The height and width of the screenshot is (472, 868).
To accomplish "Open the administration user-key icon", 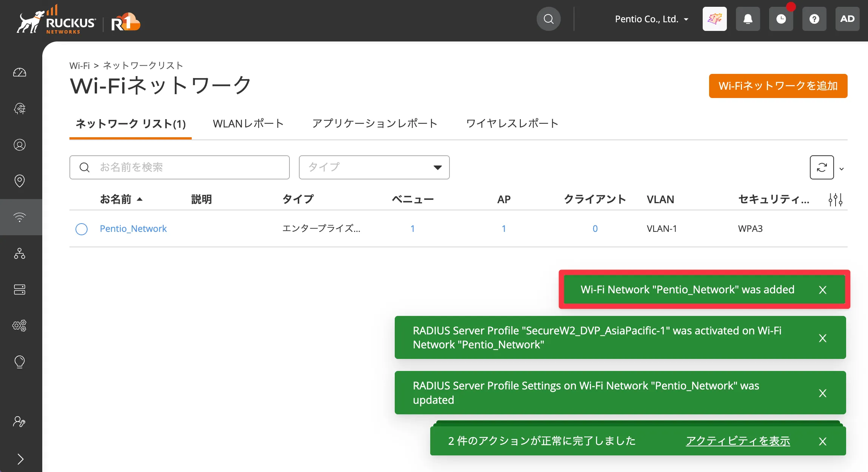I will click(20, 421).
